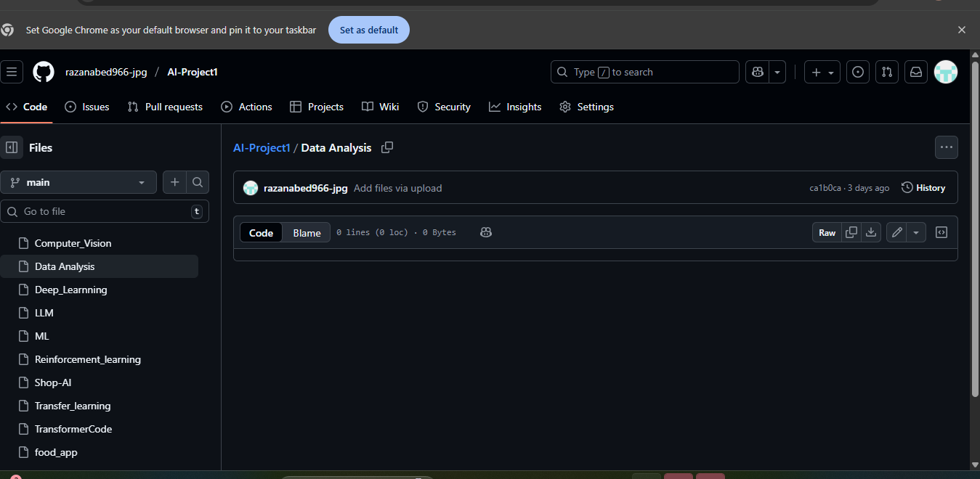Focus the Go to file input
The width and height of the screenshot is (980, 479).
pyautogui.click(x=105, y=211)
